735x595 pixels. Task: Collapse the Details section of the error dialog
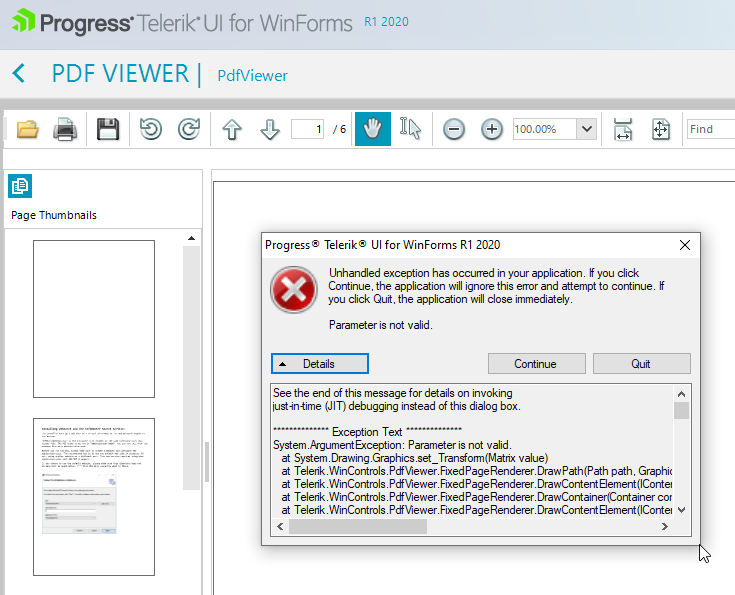tap(320, 364)
